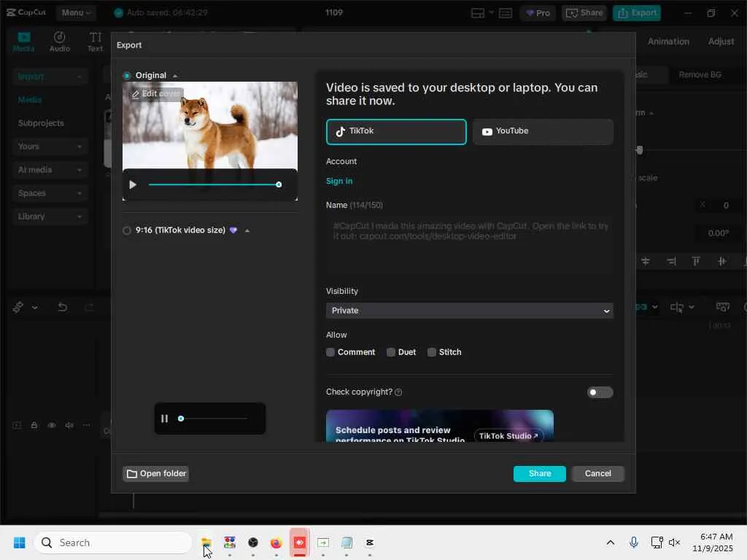Select 9:16 TikTok video size radio
This screenshot has height=560, width=747.
click(127, 230)
